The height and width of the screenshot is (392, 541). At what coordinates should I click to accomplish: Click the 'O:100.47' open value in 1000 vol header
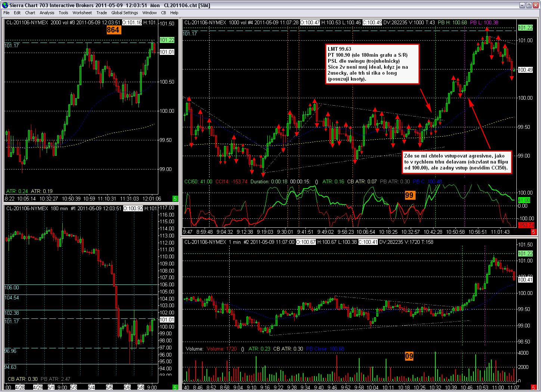[310, 22]
